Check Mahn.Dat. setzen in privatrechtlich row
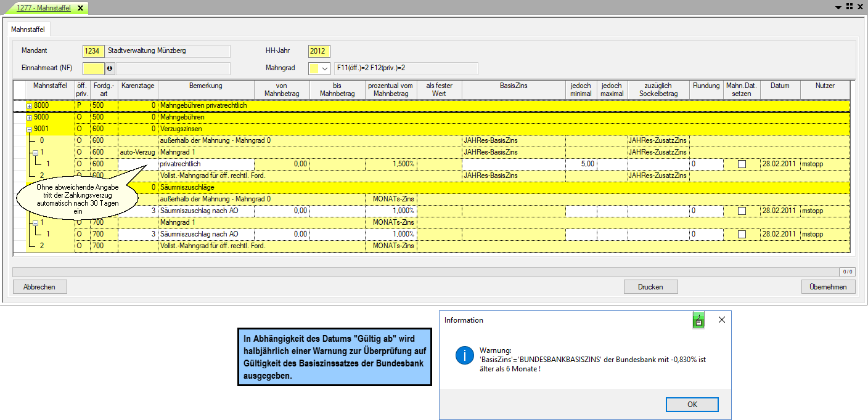Viewport: 868px width, 420px height. [742, 164]
